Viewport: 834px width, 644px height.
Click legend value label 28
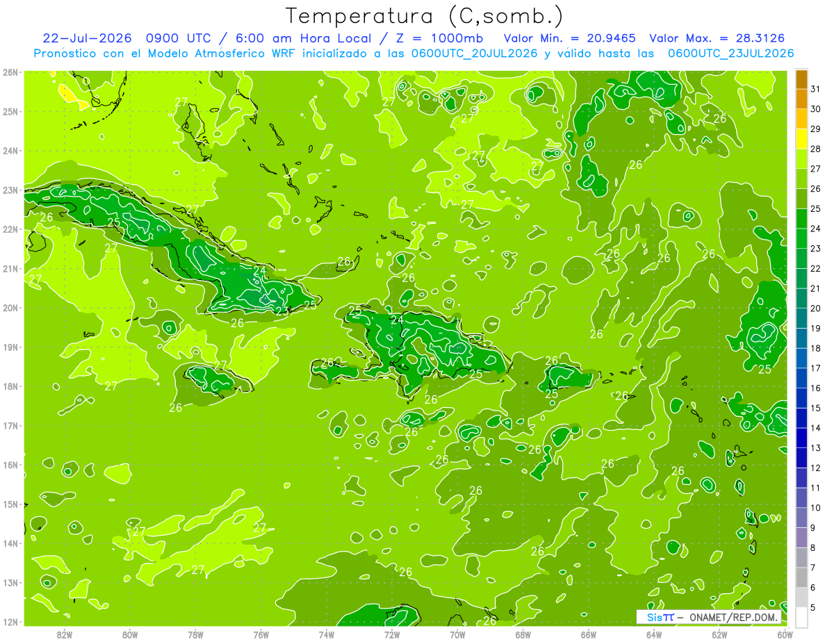coord(815,149)
